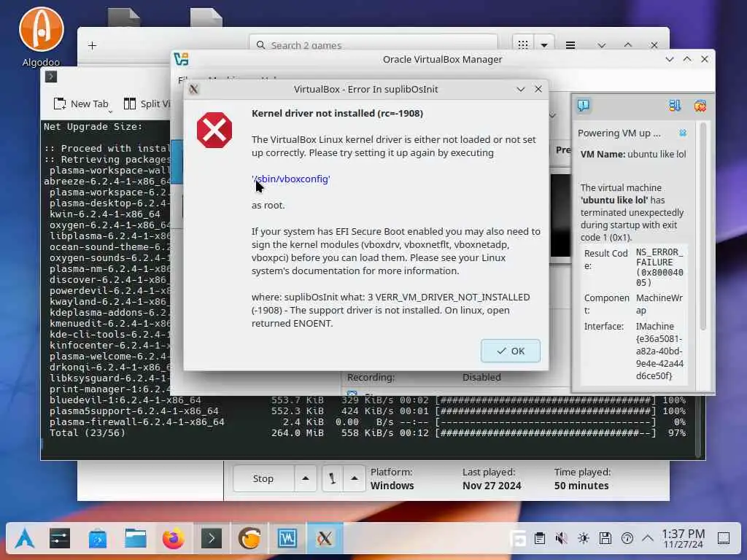Click the 'VM Name: ubuntu like lol' text

point(633,155)
